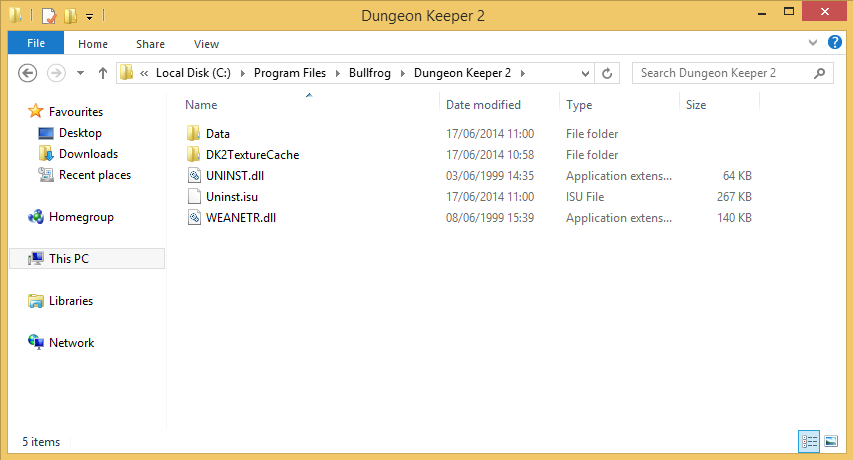853x460 pixels.
Task: Select This PC in navigation pane
Action: coord(68,259)
